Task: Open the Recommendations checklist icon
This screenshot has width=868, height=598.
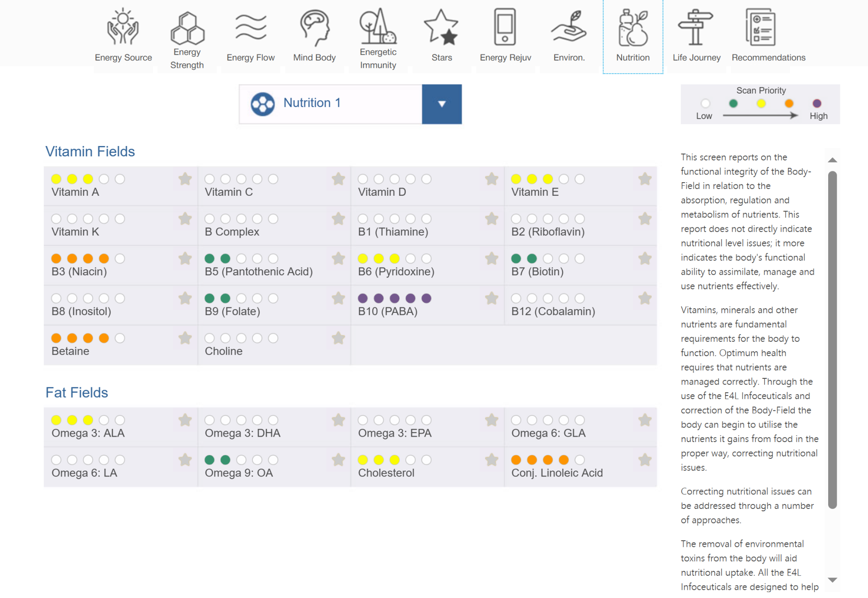Action: coord(760,27)
